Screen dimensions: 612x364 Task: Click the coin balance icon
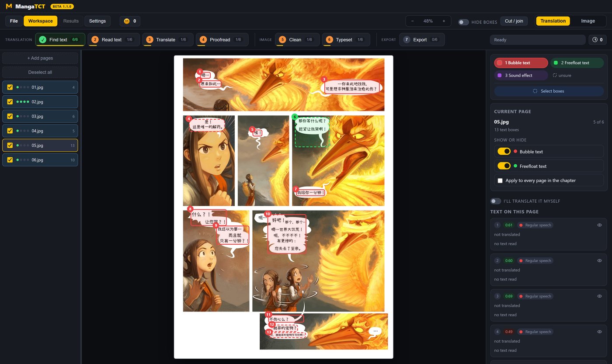[x=127, y=21]
